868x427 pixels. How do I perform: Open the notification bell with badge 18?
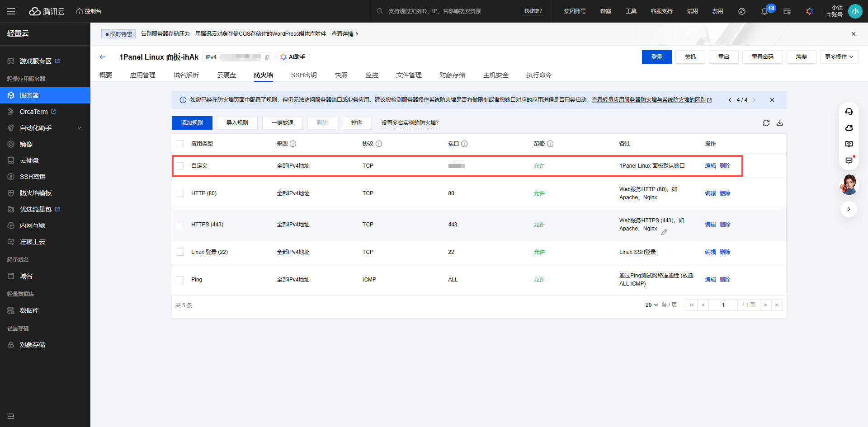[764, 11]
